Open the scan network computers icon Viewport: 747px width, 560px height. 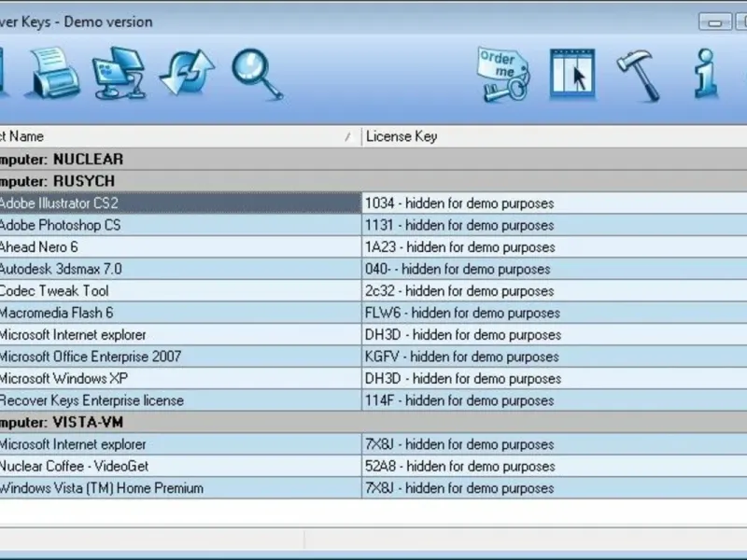[x=120, y=73]
